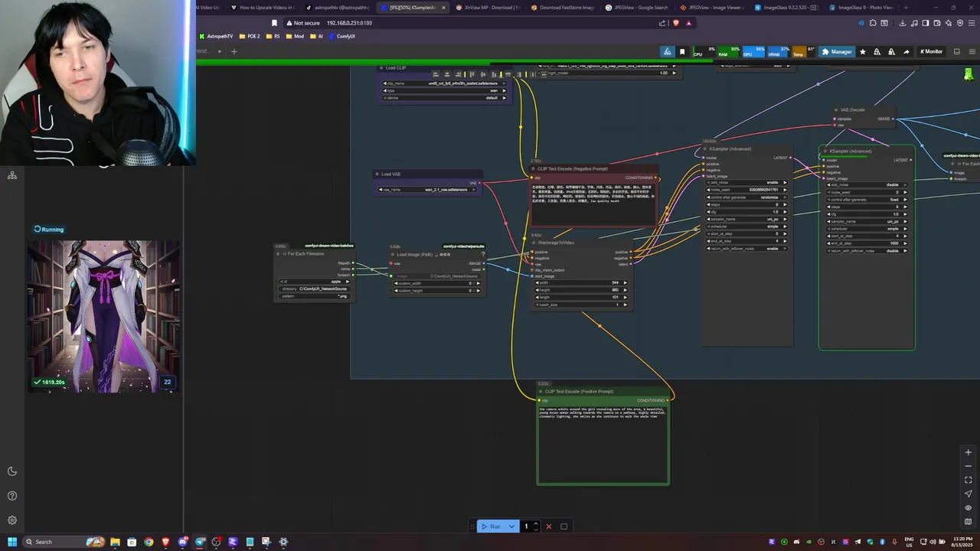The height and width of the screenshot is (551, 980).
Task: Zoom out the canvas with minus icon
Action: tap(968, 466)
